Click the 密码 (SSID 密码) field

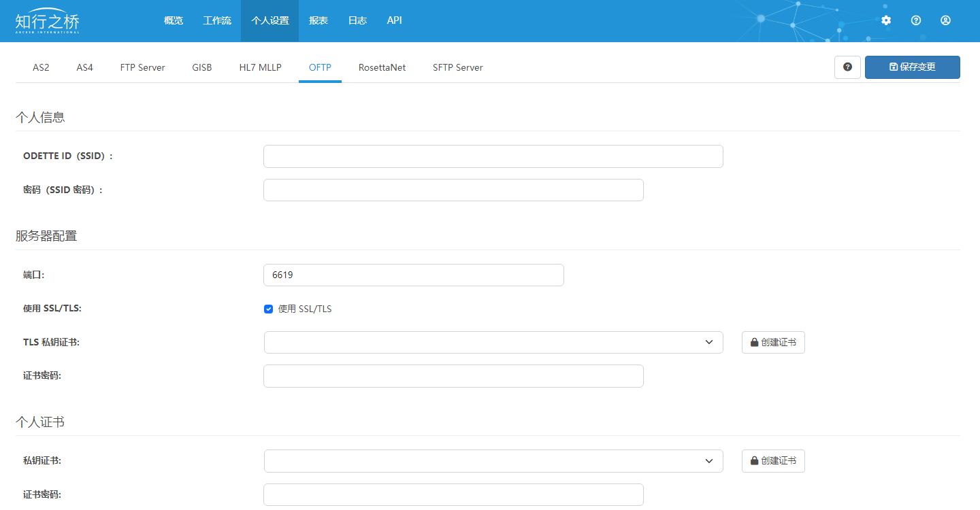[x=453, y=190]
